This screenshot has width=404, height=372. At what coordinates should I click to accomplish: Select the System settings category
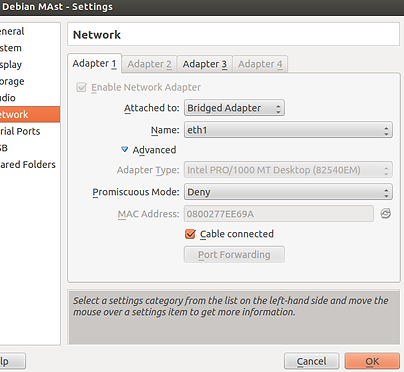(30, 48)
